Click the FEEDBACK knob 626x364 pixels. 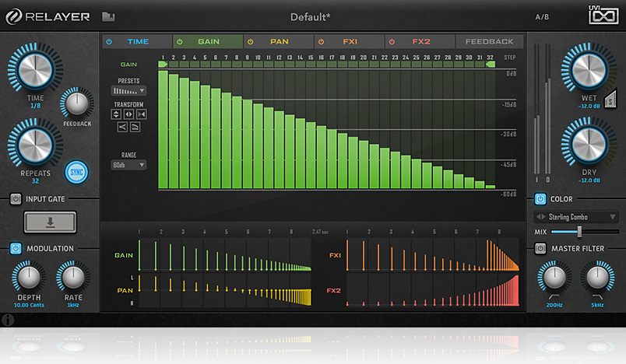(76, 103)
